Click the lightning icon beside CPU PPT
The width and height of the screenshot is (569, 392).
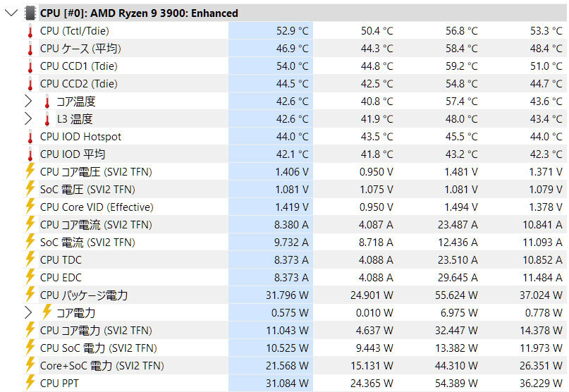coord(30,382)
